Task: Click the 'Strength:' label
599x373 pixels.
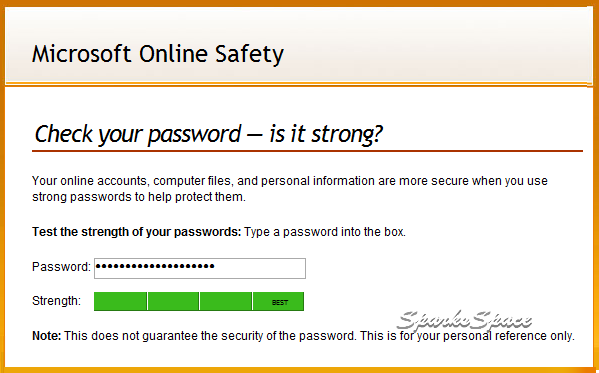Action: [x=57, y=301]
